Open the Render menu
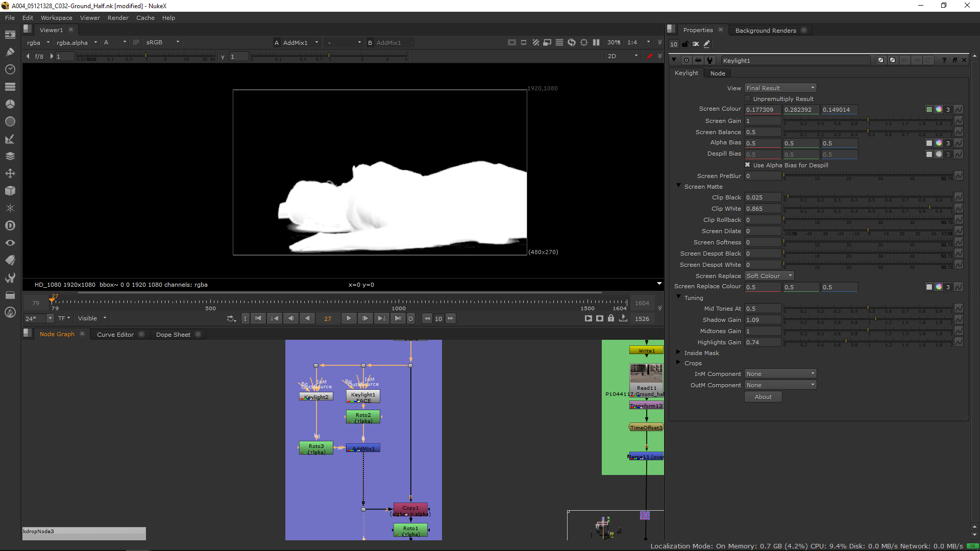The image size is (980, 551). tap(118, 17)
